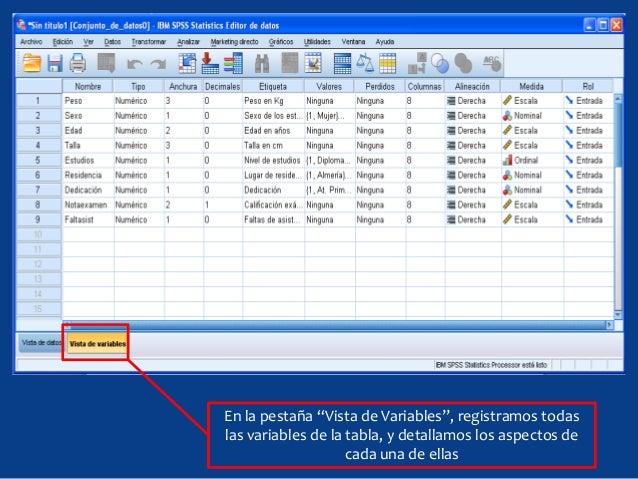Redo the action with the right arrow icon
The image size is (638, 479).
(158, 64)
